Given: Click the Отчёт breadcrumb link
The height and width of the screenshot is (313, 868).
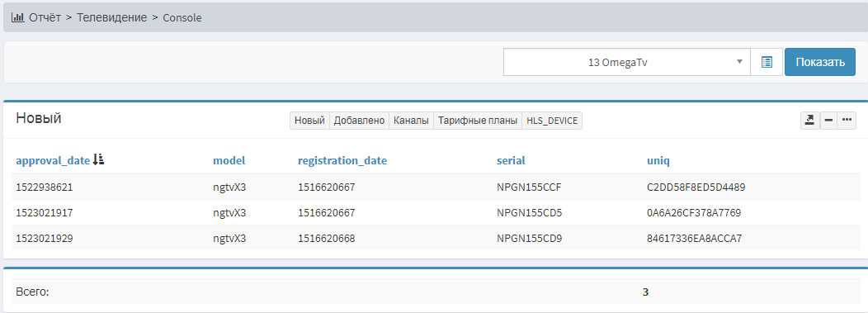Looking at the screenshot, I should pyautogui.click(x=45, y=17).
